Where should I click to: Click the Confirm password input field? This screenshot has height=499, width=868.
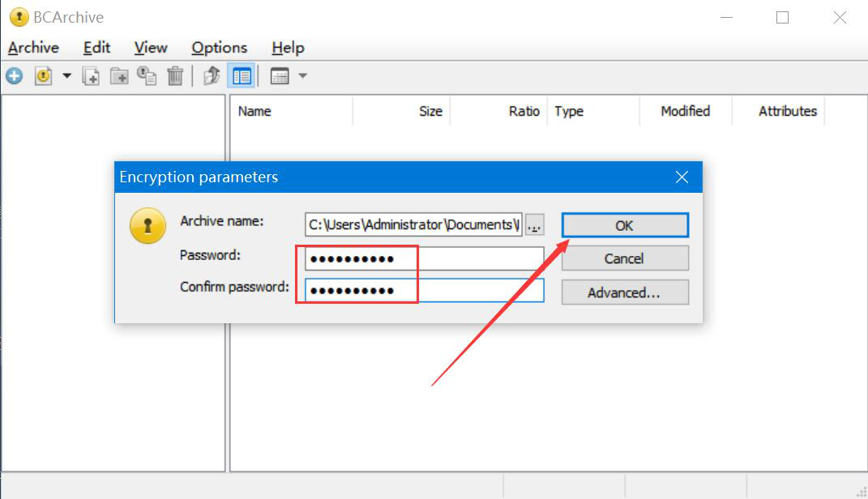[x=425, y=291]
